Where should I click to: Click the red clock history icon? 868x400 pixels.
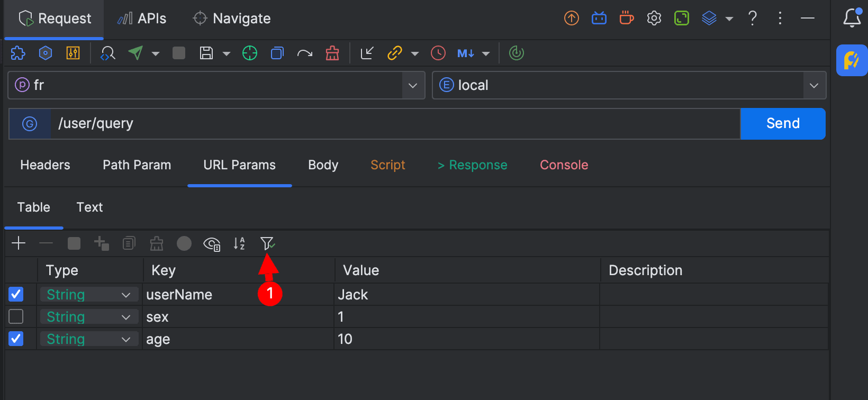438,53
